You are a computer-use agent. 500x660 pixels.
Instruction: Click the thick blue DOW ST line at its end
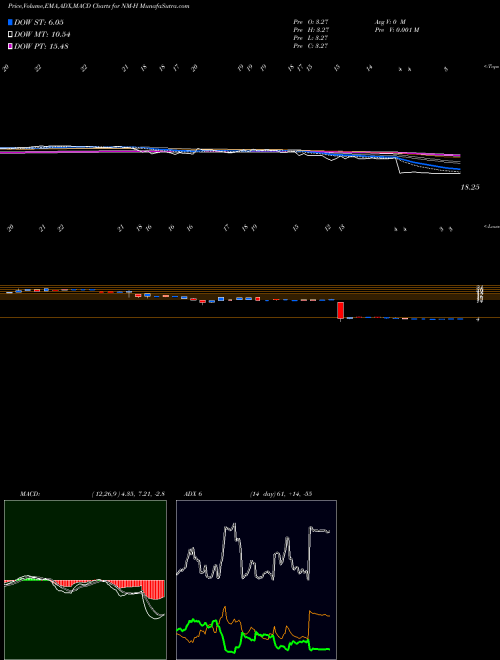458,169
